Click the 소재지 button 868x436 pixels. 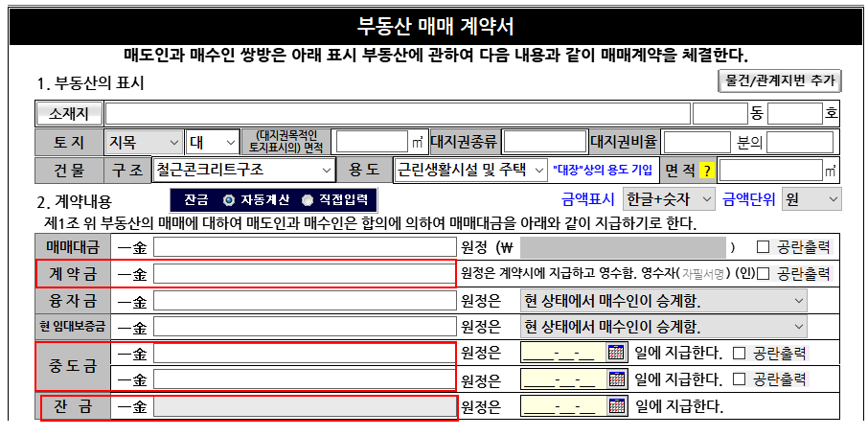click(69, 114)
